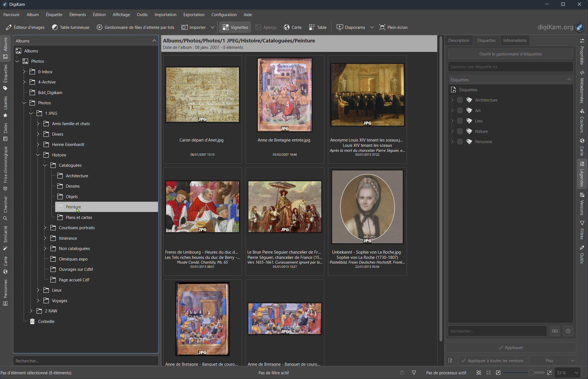
Task: Open the Importer dropdown arrow
Action: point(212,27)
